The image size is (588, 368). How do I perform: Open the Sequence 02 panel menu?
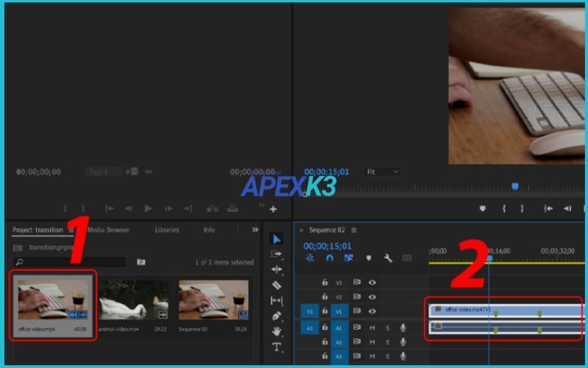coord(354,230)
